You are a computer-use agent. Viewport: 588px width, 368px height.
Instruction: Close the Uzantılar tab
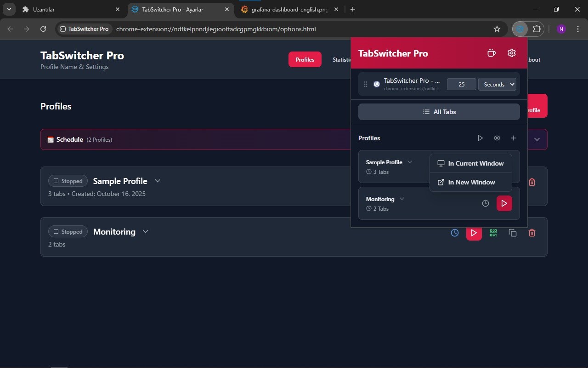pyautogui.click(x=118, y=9)
